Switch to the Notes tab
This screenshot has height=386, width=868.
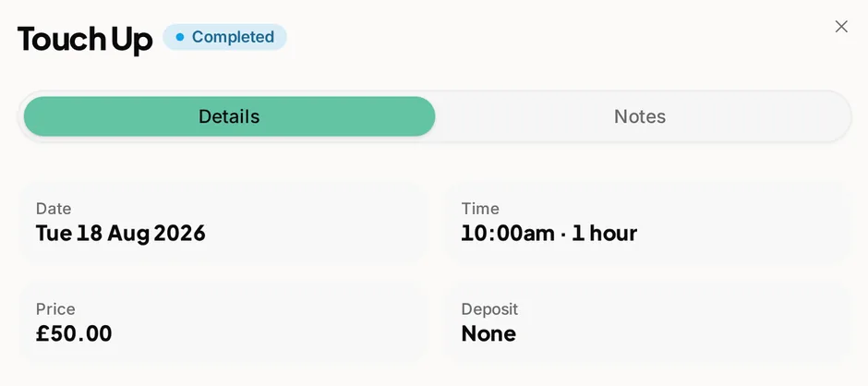tap(640, 116)
